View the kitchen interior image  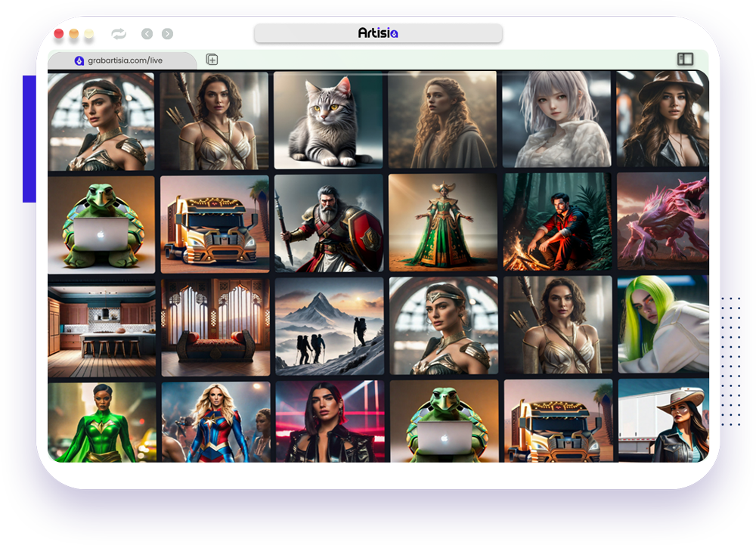point(102,329)
